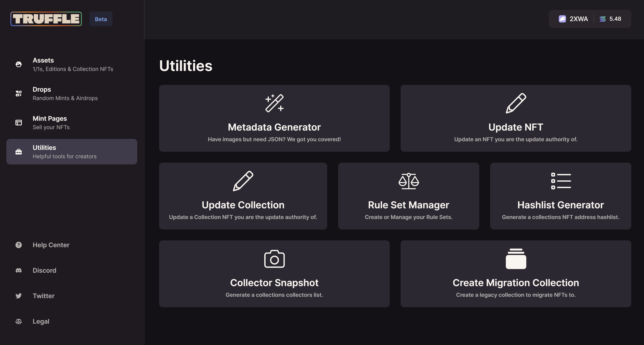Click the TRUFFLE logo
The height and width of the screenshot is (345, 644).
tap(46, 19)
